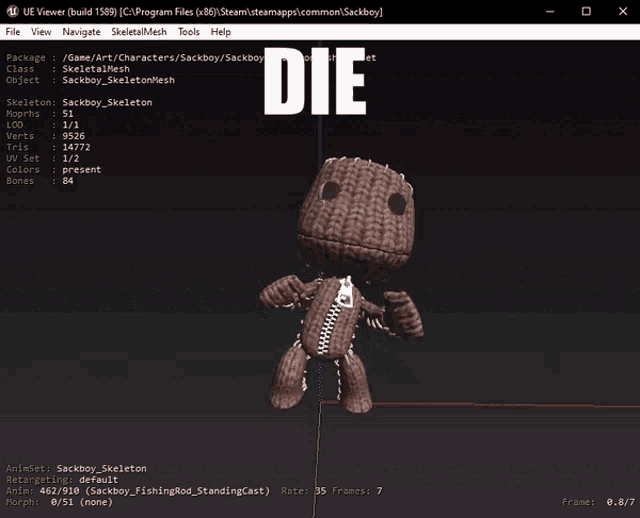This screenshot has height=518, width=640.
Task: Click the Unreal Engine logo icon in title bar
Action: pyautogui.click(x=12, y=11)
